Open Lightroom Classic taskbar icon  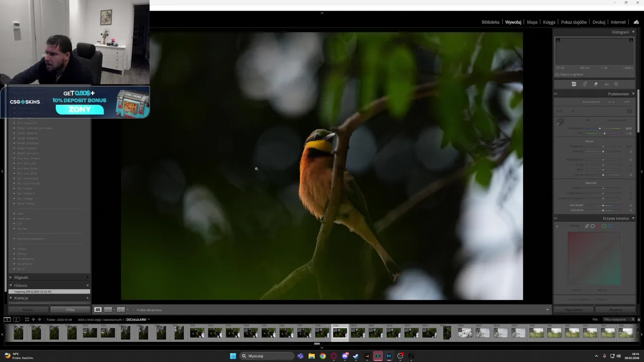pyautogui.click(x=389, y=356)
